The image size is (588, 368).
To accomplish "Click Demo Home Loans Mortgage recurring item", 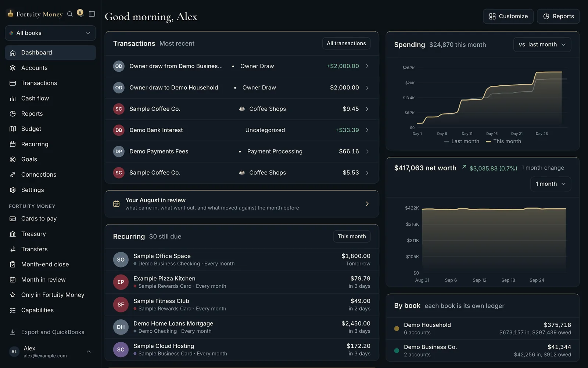I will tap(242, 327).
